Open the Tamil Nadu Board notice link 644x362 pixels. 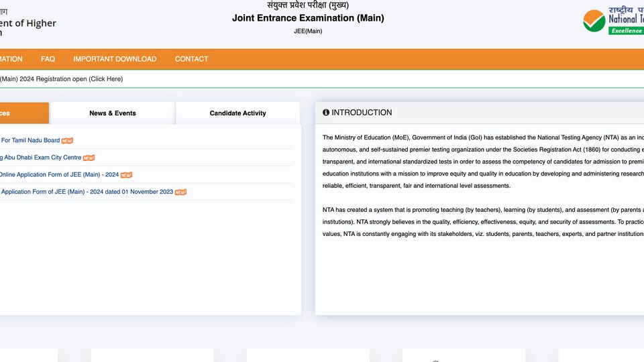[x=30, y=140]
